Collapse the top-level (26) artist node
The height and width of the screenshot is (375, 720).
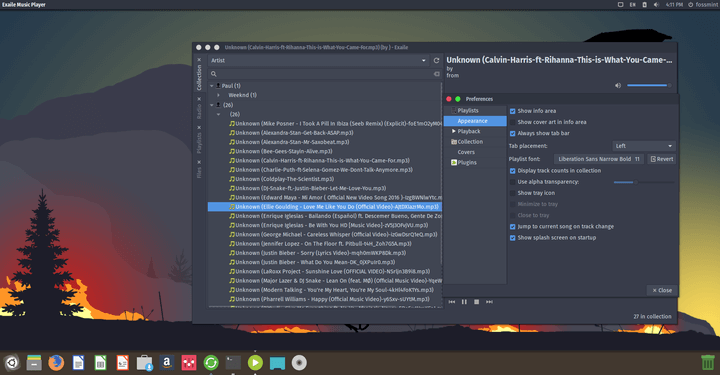point(212,105)
